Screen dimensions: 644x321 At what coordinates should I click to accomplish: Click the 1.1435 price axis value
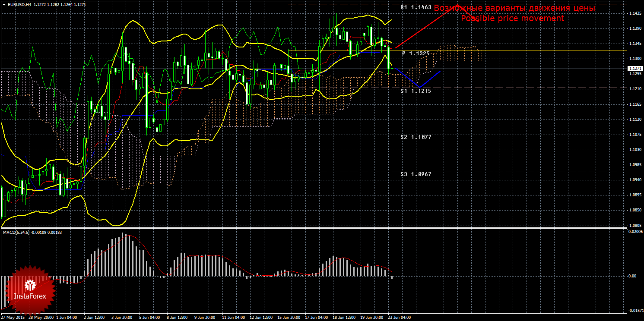634,13
